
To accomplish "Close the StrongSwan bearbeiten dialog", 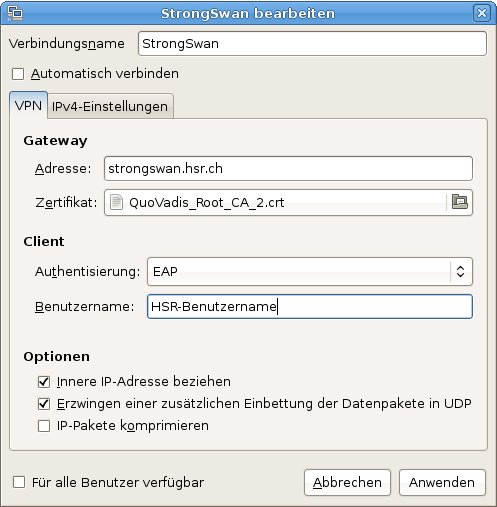I will (x=482, y=13).
